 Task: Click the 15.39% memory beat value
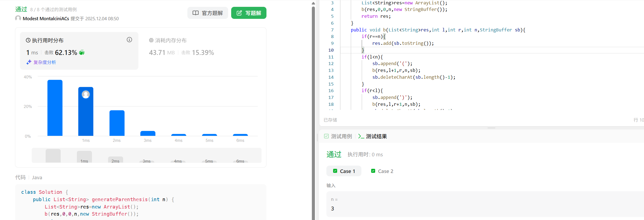click(203, 52)
